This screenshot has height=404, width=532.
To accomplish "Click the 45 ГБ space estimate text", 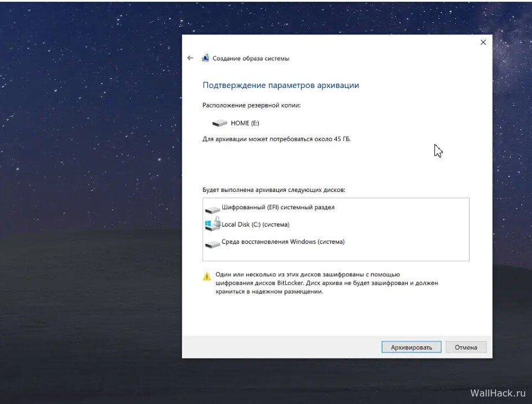I will 276,139.
